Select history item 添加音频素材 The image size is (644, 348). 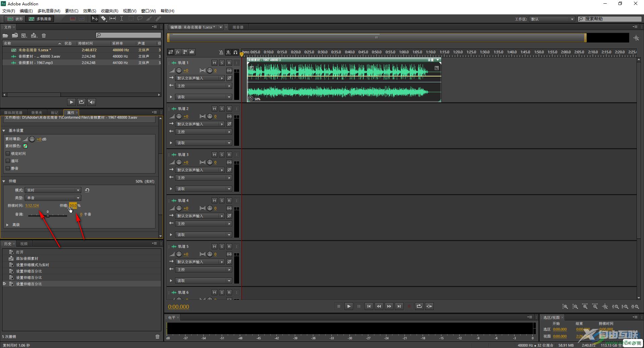82,258
